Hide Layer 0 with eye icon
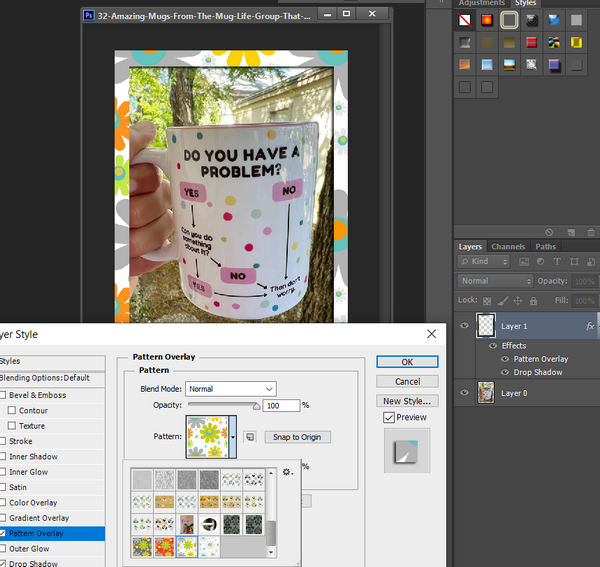The image size is (600, 567). pyautogui.click(x=465, y=393)
